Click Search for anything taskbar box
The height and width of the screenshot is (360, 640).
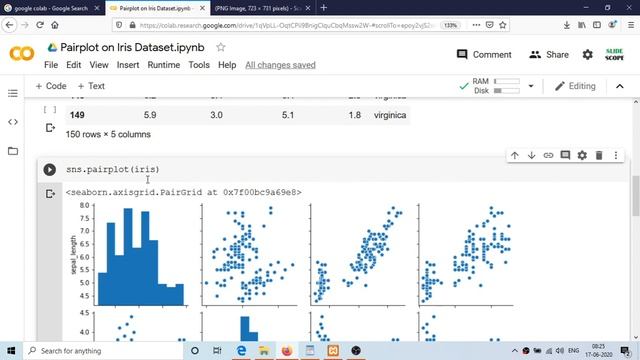[103, 351]
